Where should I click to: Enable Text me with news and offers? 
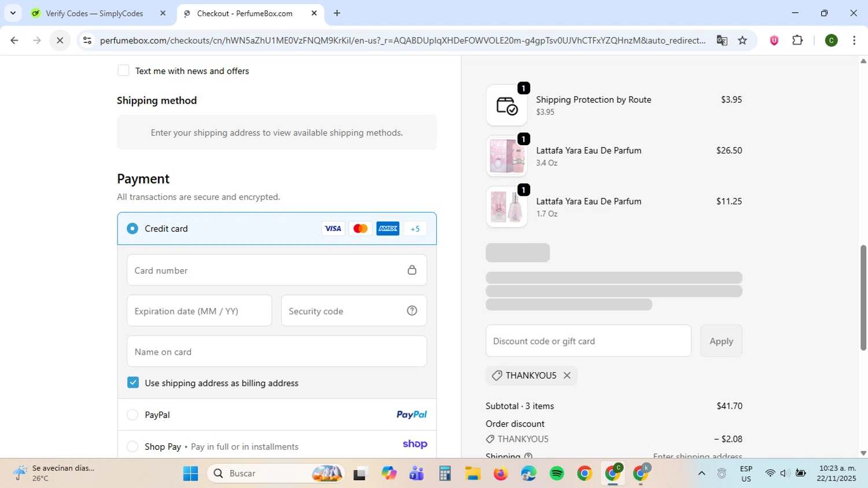[x=123, y=71]
